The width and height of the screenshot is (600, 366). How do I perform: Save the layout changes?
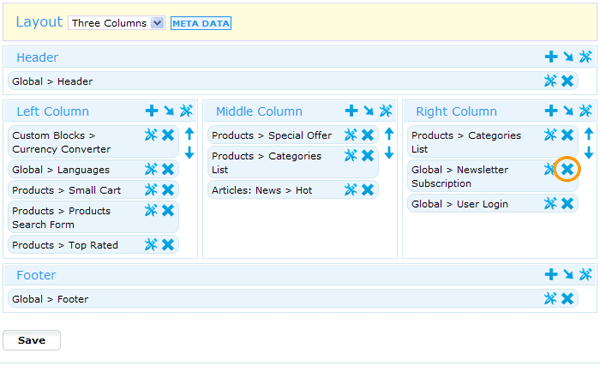(x=32, y=340)
